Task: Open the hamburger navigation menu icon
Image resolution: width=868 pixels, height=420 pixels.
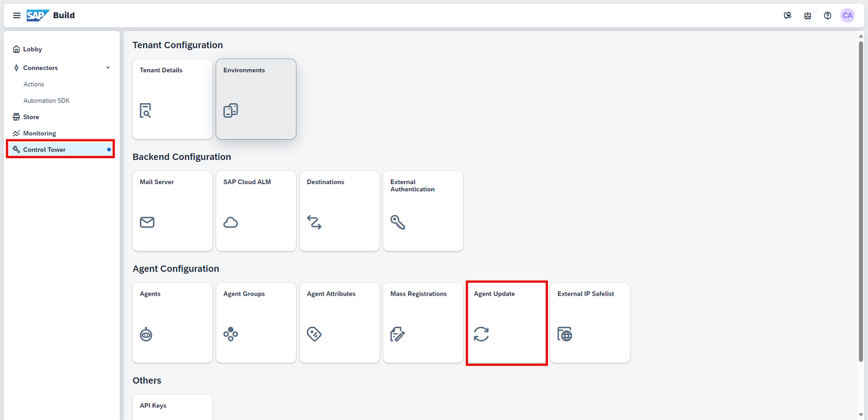Action: (17, 16)
